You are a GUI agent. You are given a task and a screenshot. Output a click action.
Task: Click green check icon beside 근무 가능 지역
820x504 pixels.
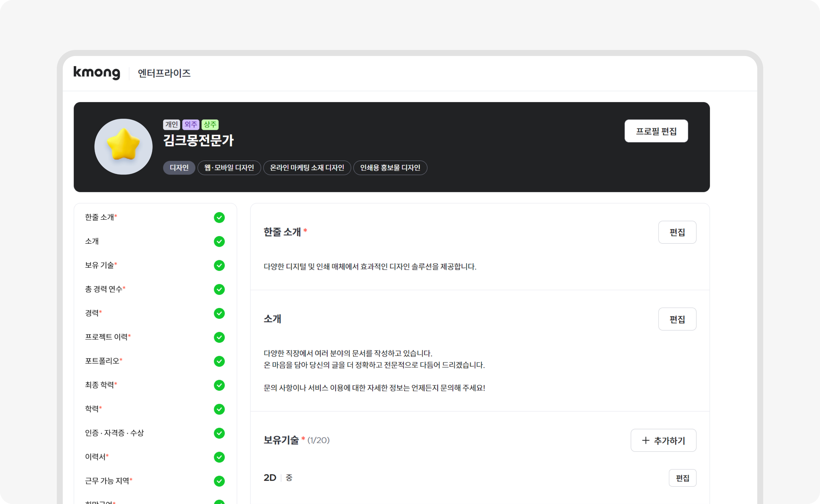(x=219, y=482)
